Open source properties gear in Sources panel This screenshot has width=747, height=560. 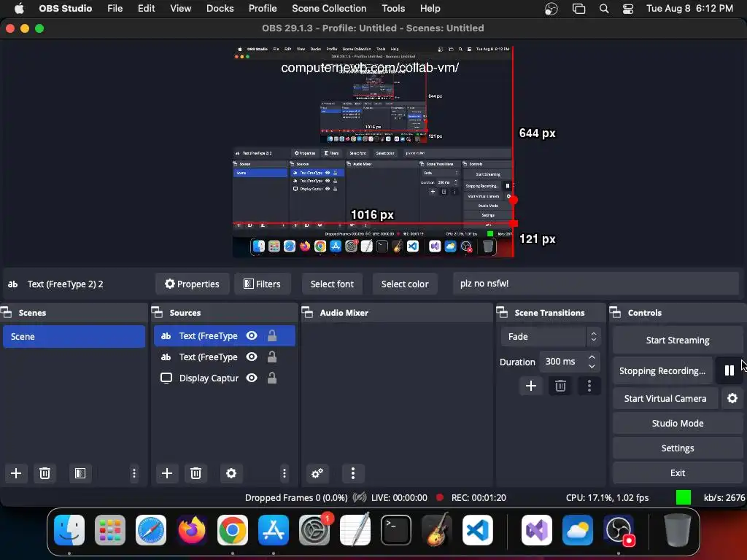coord(231,472)
